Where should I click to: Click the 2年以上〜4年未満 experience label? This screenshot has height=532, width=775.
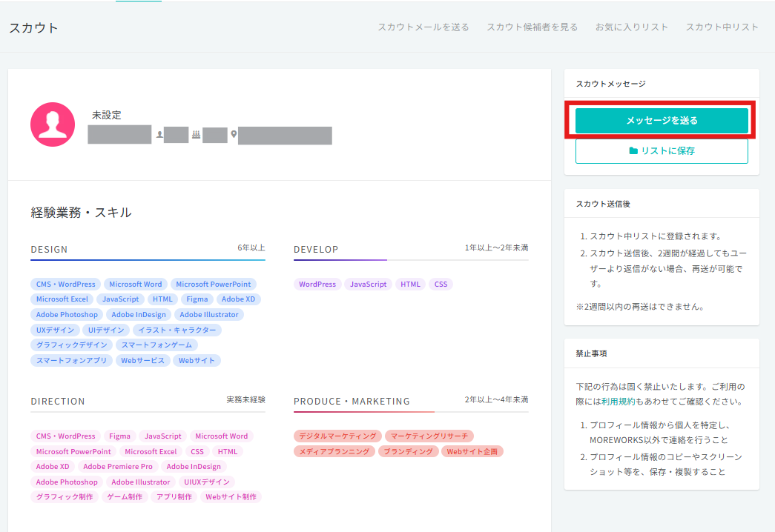click(496, 399)
